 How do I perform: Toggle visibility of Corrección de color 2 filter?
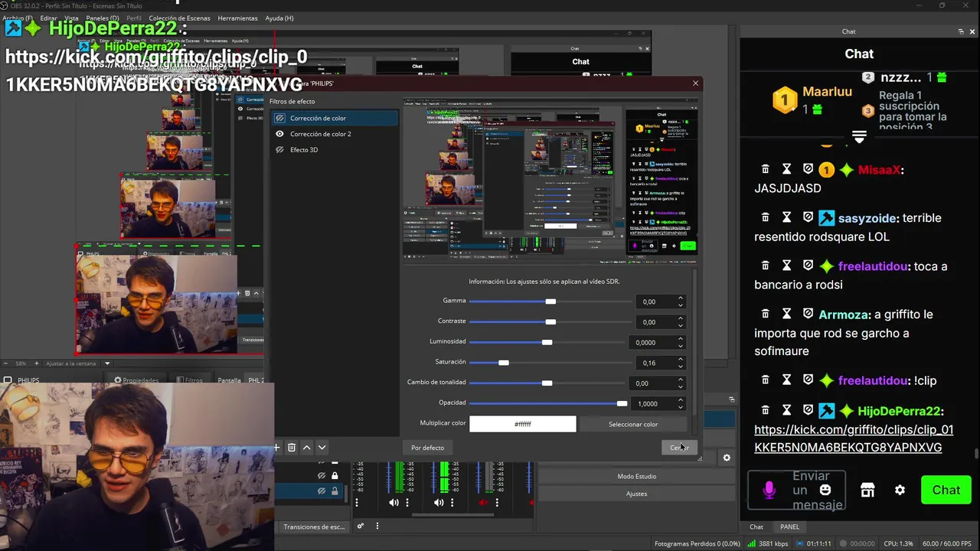(279, 134)
